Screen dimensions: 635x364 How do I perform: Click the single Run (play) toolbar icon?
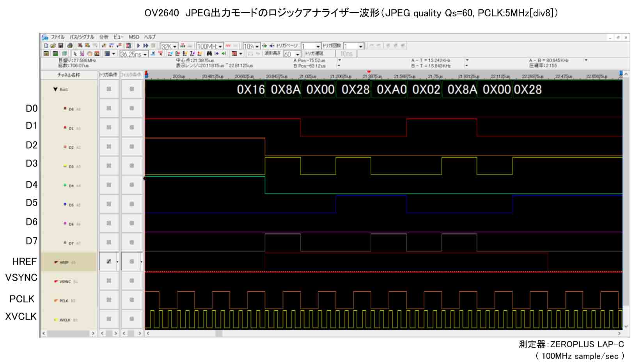coord(138,46)
